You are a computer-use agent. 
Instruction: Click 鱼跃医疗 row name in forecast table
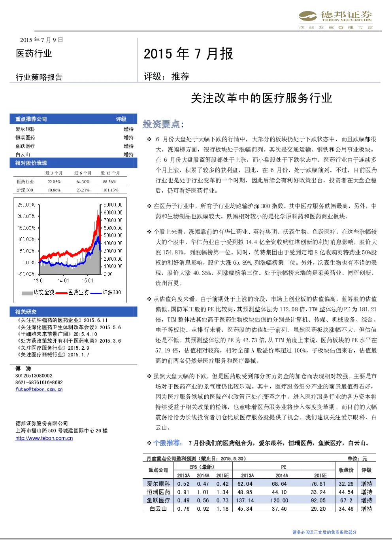pyautogui.click(x=158, y=500)
